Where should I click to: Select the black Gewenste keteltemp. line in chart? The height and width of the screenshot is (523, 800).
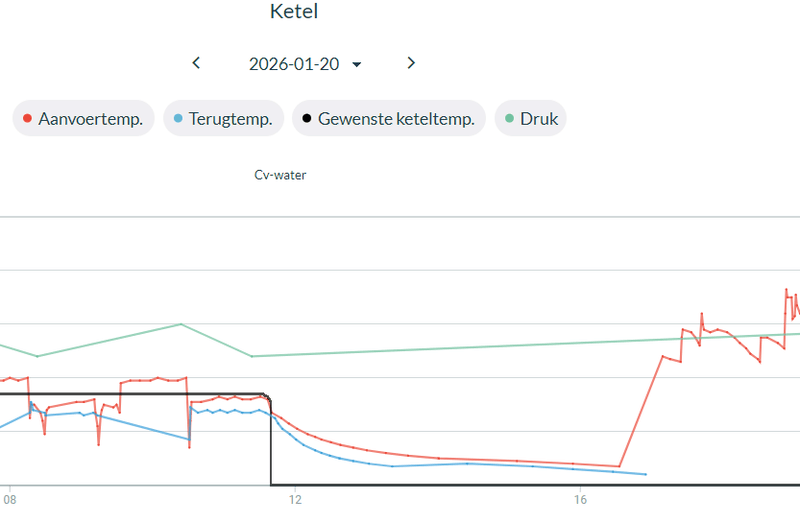500,485
